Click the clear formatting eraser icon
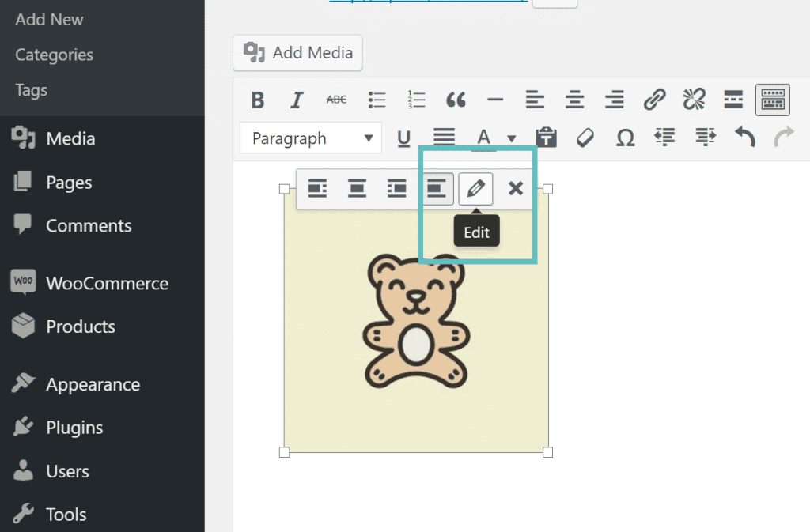Viewport: 810px width, 532px height. point(585,138)
